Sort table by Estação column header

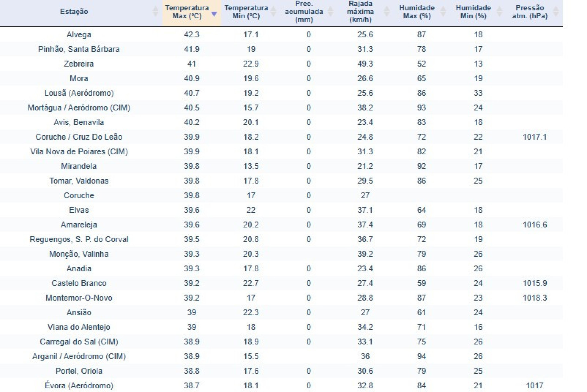click(x=74, y=12)
